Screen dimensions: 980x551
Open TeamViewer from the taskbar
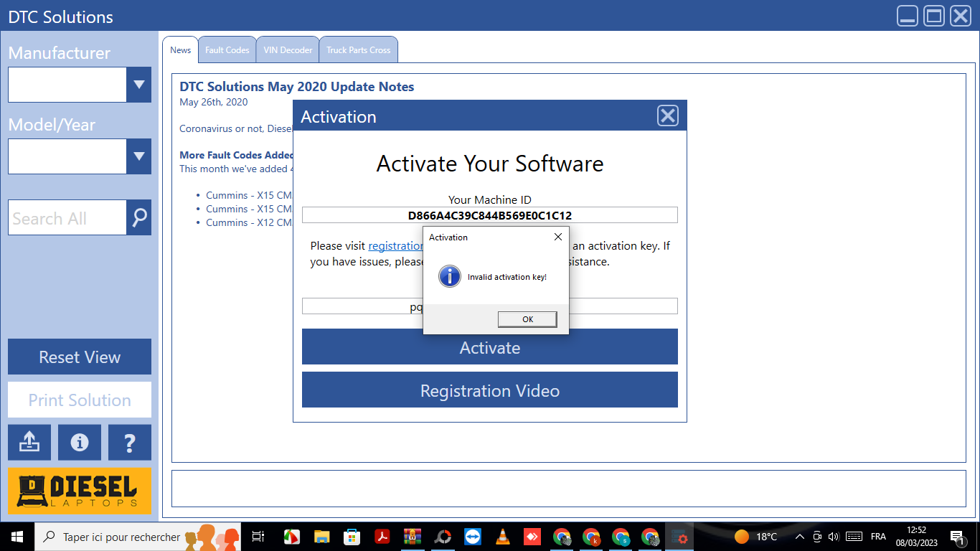coord(473,537)
